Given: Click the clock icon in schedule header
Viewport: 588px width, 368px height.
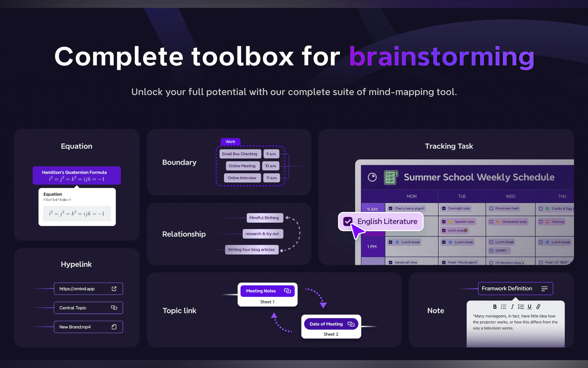Looking at the screenshot, I should pyautogui.click(x=372, y=177).
